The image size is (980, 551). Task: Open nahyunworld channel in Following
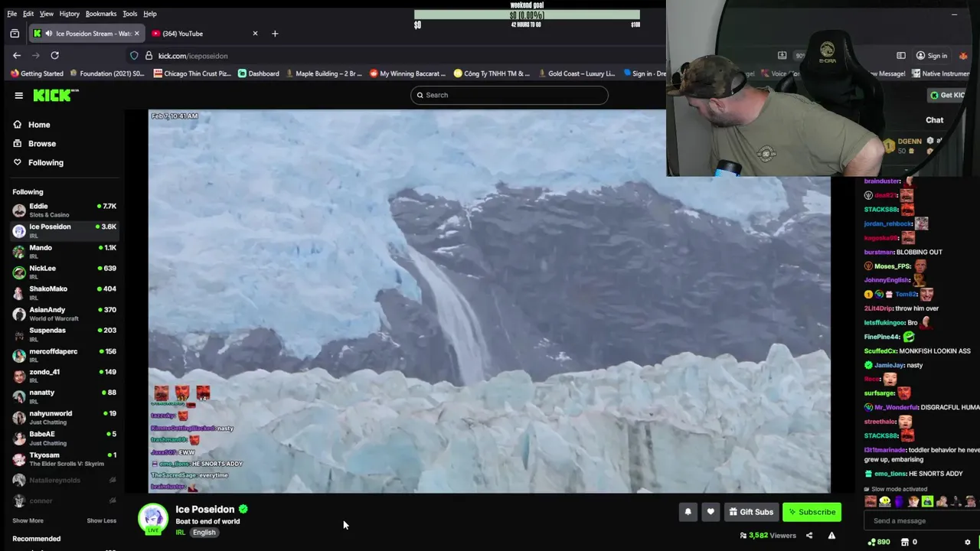[64, 417]
